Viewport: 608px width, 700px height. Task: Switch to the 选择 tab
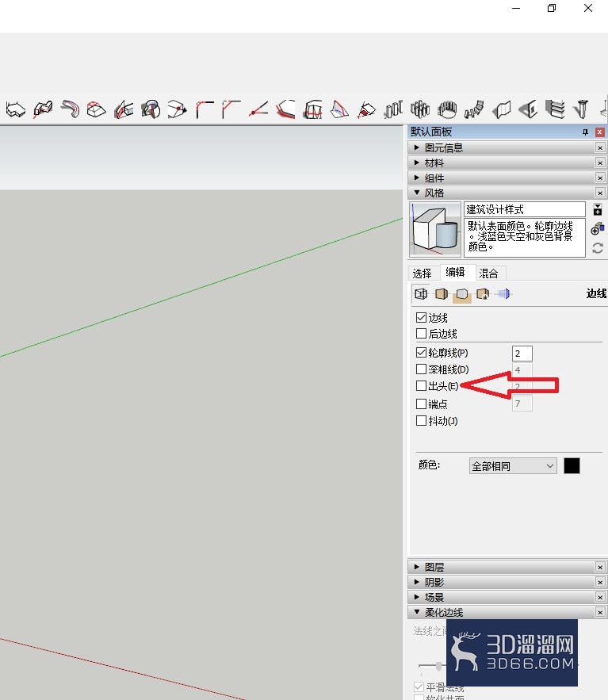[423, 273]
